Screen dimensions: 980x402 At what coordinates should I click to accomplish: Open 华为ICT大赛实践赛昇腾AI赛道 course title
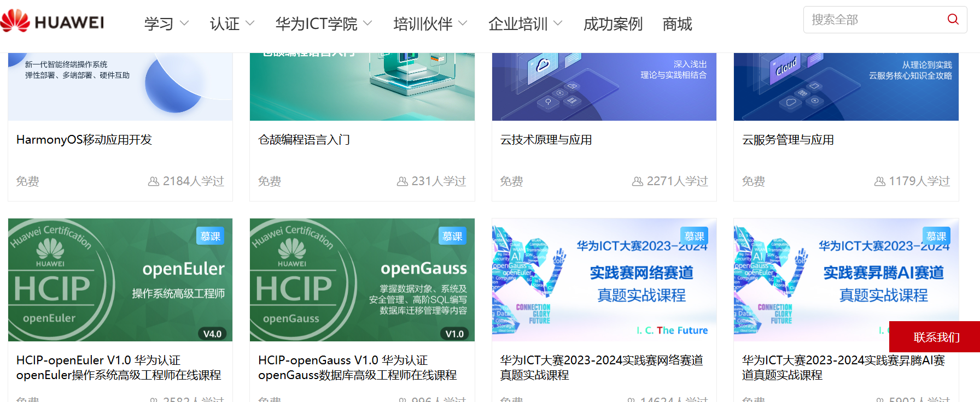tap(843, 368)
